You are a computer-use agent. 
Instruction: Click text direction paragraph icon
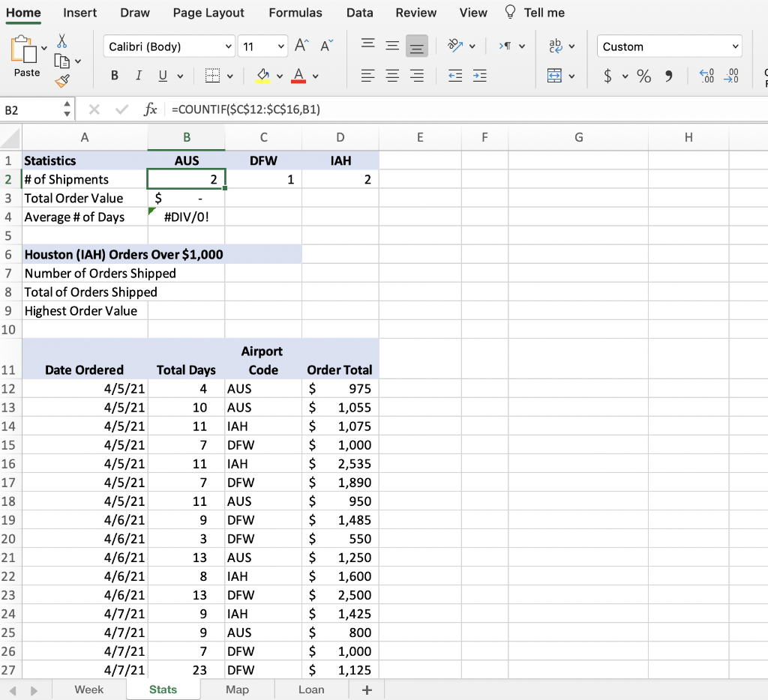pyautogui.click(x=505, y=46)
